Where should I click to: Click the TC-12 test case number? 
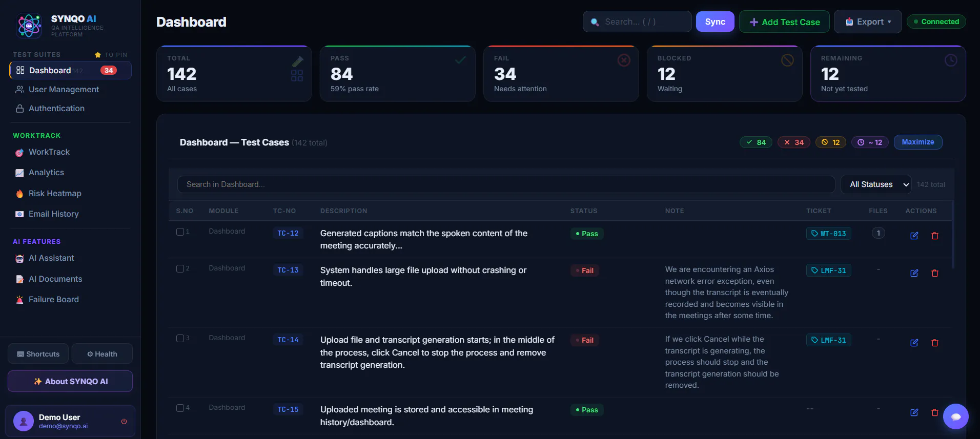tap(288, 233)
